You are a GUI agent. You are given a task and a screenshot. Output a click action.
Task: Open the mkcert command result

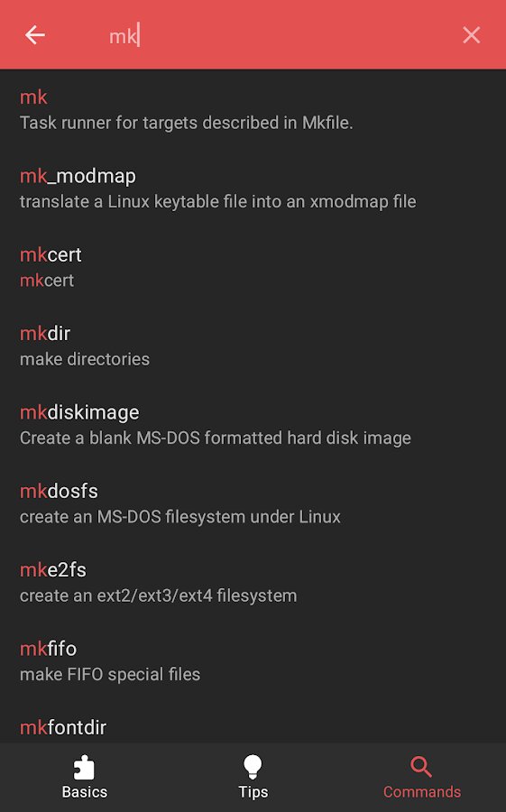tap(253, 267)
